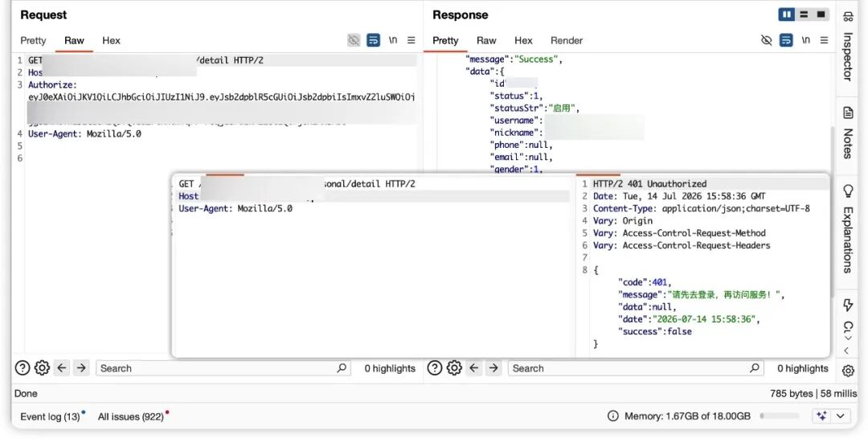Open All issues (922)
Image resolution: width=868 pixels, height=439 pixels.
coord(131,416)
